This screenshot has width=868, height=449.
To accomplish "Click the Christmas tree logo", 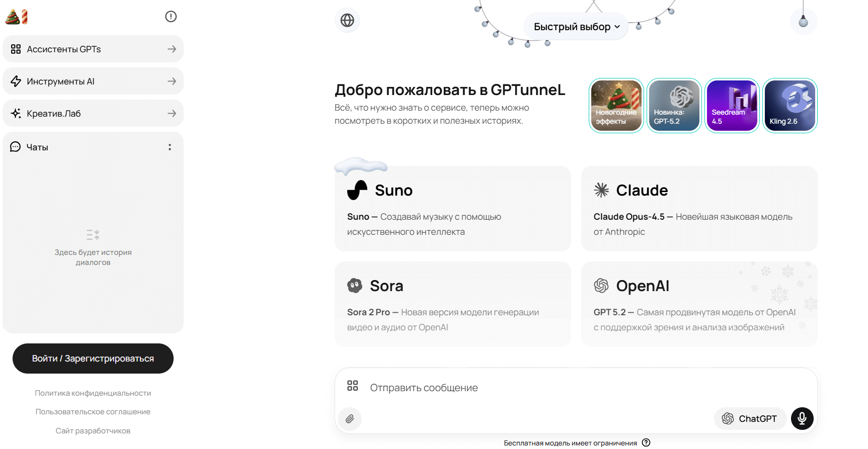I will click(x=16, y=17).
